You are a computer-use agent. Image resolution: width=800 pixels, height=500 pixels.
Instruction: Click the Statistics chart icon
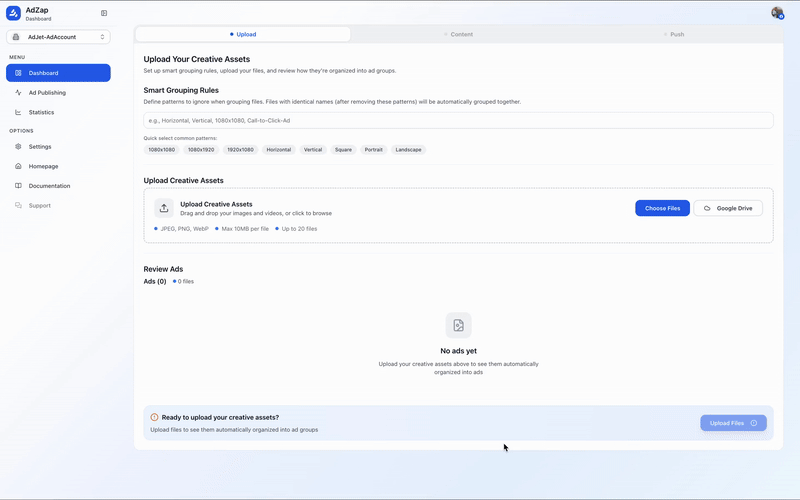tap(18, 112)
